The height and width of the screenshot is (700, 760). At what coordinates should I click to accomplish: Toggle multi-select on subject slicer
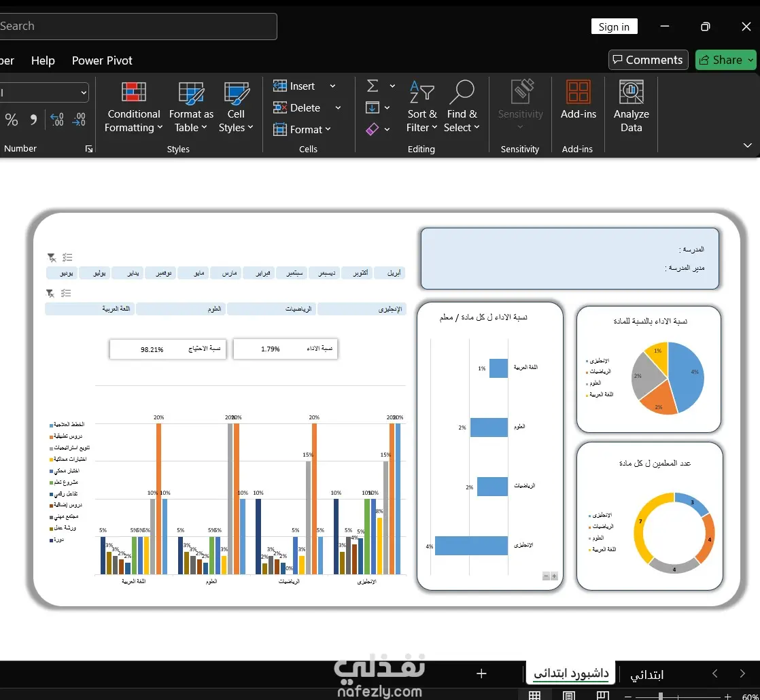pos(67,294)
